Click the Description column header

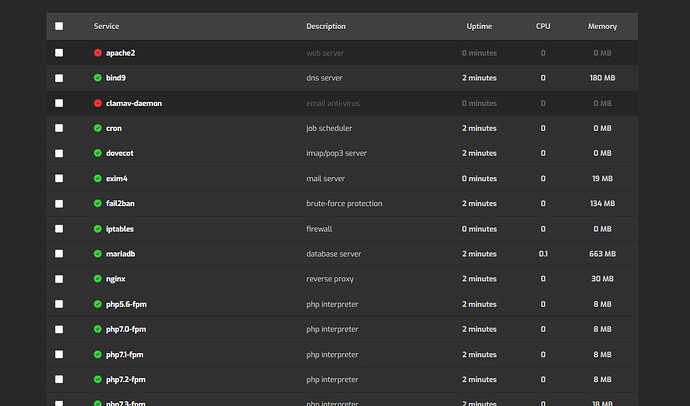tap(326, 26)
